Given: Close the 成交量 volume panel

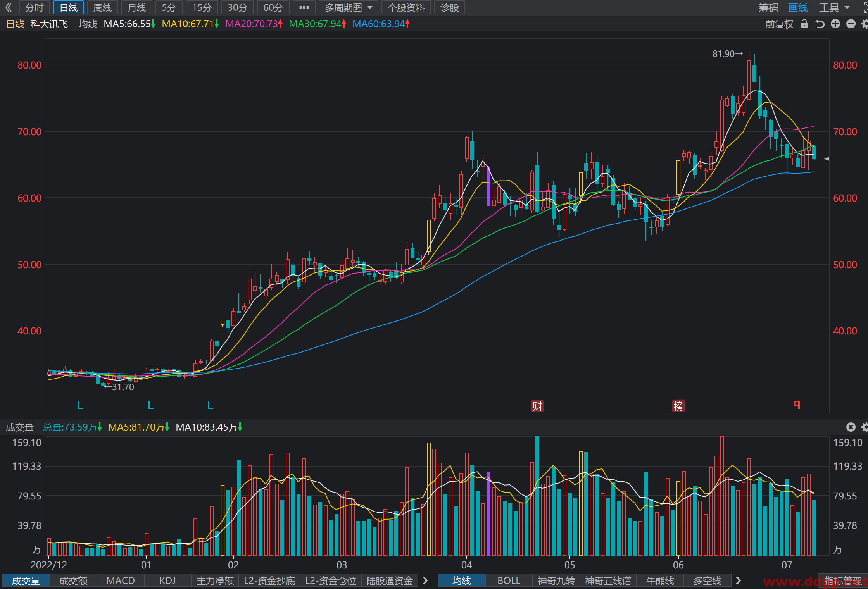Looking at the screenshot, I should click(x=851, y=427).
